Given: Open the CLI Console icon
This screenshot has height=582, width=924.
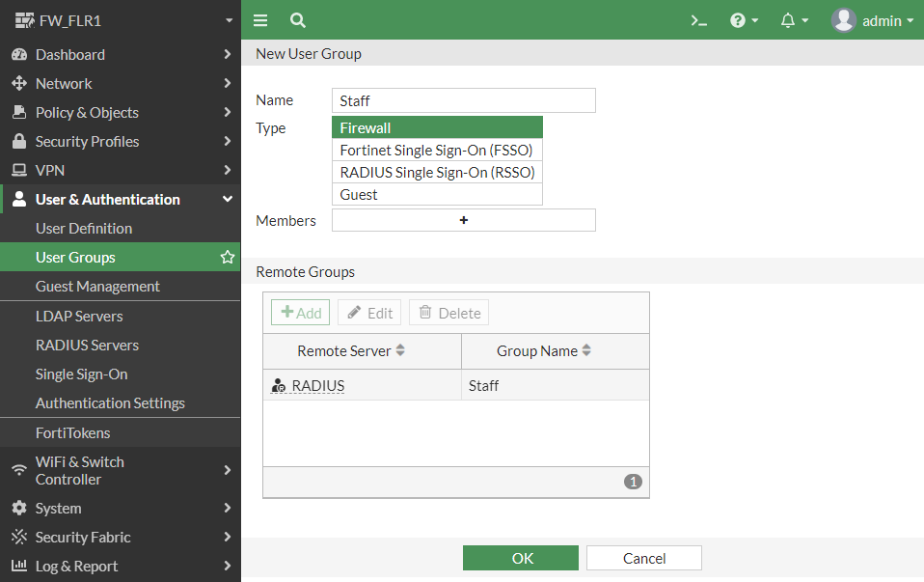Looking at the screenshot, I should pyautogui.click(x=698, y=19).
